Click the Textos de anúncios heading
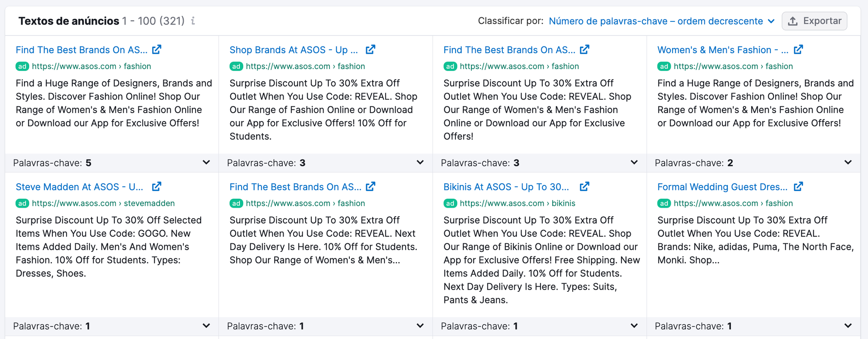Viewport: 868px width, 339px height. [x=69, y=21]
